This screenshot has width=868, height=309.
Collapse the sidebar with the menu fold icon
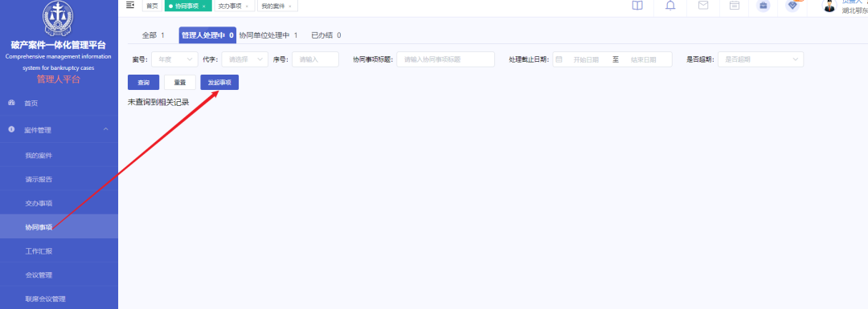(x=130, y=5)
